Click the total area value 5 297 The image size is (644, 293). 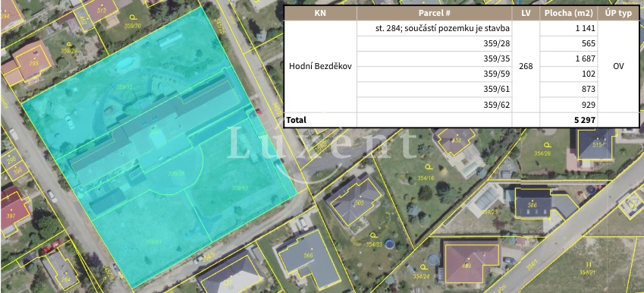(584, 120)
